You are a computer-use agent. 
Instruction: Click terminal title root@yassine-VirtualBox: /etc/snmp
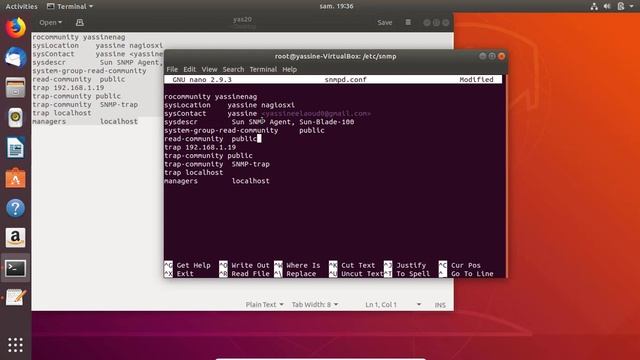click(x=336, y=56)
